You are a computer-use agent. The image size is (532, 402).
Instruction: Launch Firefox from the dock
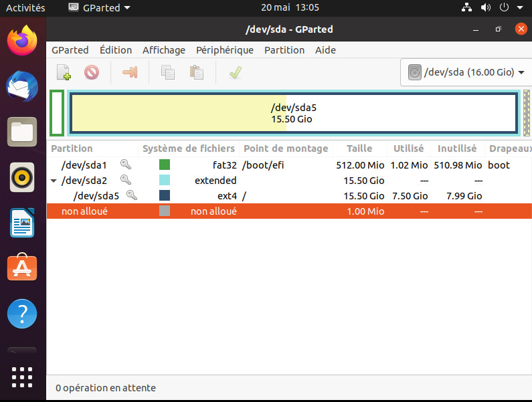[x=22, y=40]
